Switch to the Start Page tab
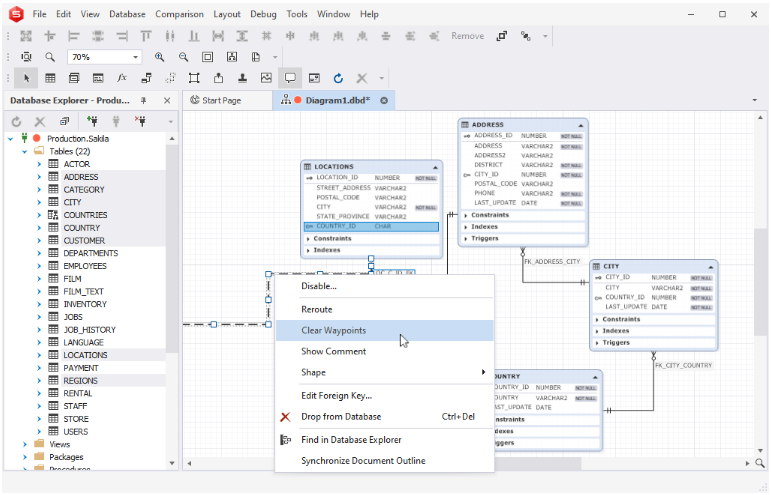771x495 pixels. (x=221, y=100)
